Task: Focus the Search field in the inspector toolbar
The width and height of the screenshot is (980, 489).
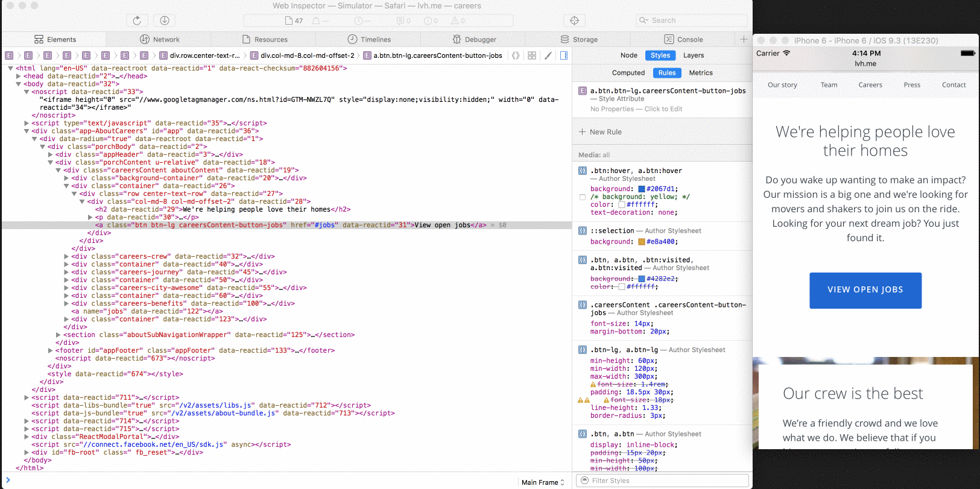Action: (x=691, y=21)
